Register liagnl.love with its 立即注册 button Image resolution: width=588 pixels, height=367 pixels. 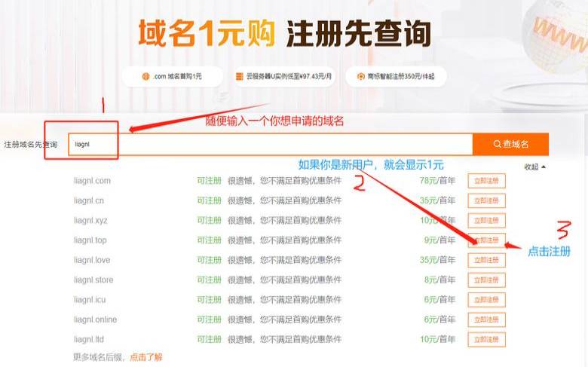point(486,260)
